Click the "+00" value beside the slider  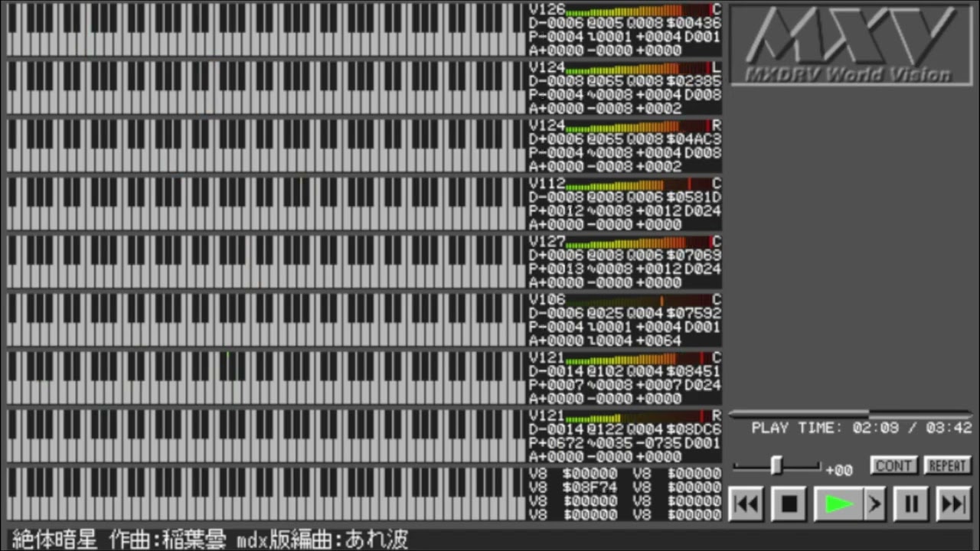[x=839, y=470]
